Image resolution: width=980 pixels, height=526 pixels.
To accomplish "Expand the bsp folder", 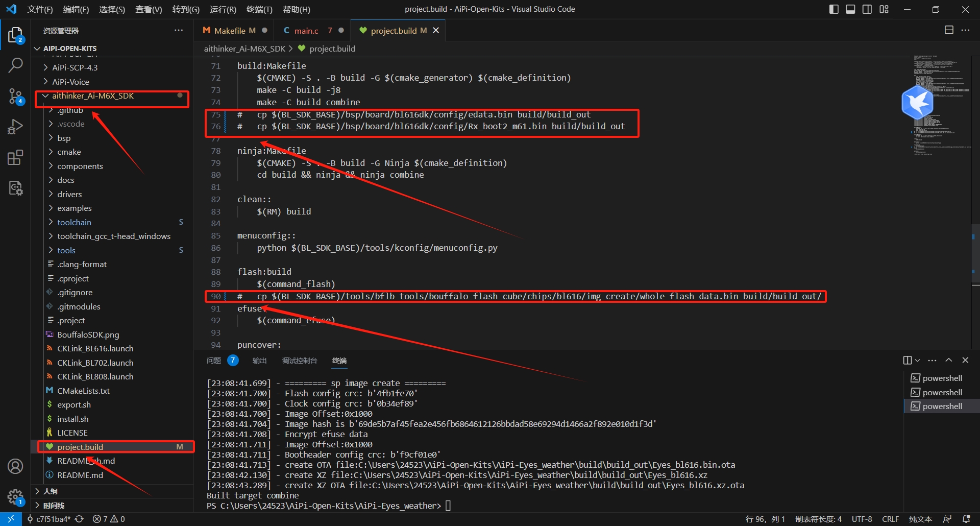I will click(112, 138).
